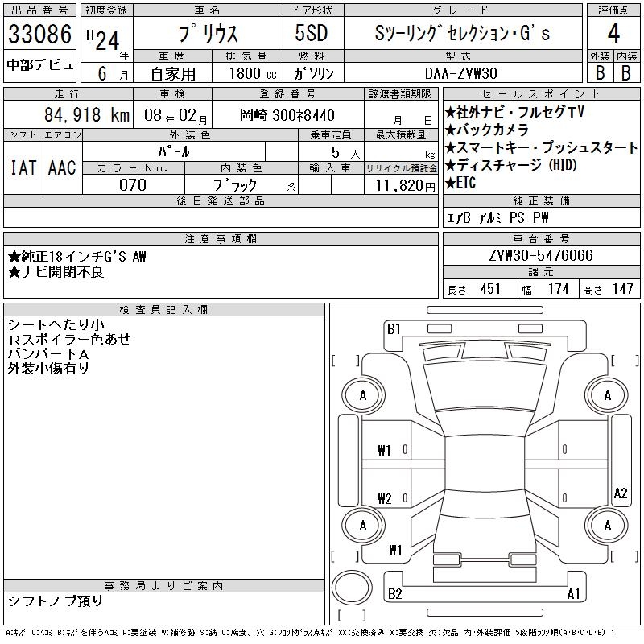644x644 pixels.
Task: Select the 車台番号 header
Action: pyautogui.click(x=541, y=238)
